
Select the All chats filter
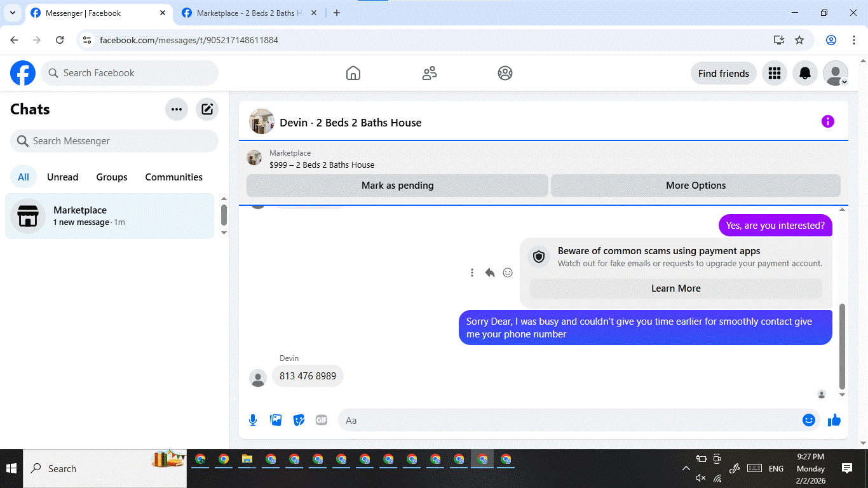pos(24,177)
